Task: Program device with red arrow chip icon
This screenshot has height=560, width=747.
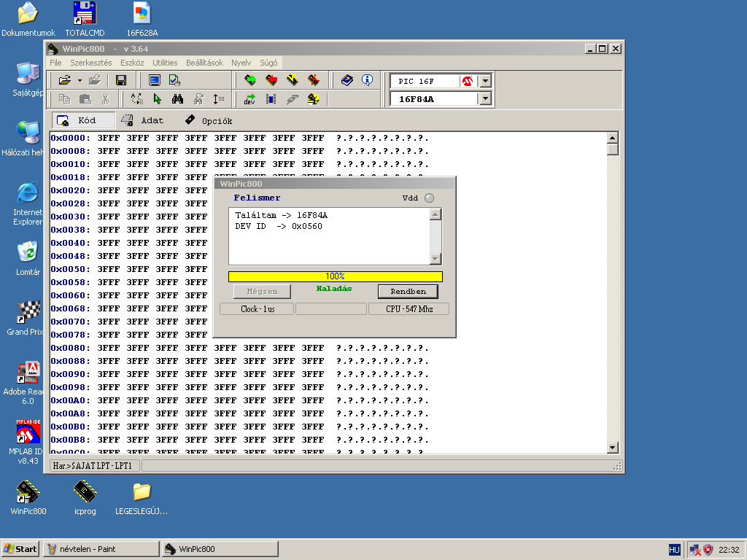Action: coord(271,80)
